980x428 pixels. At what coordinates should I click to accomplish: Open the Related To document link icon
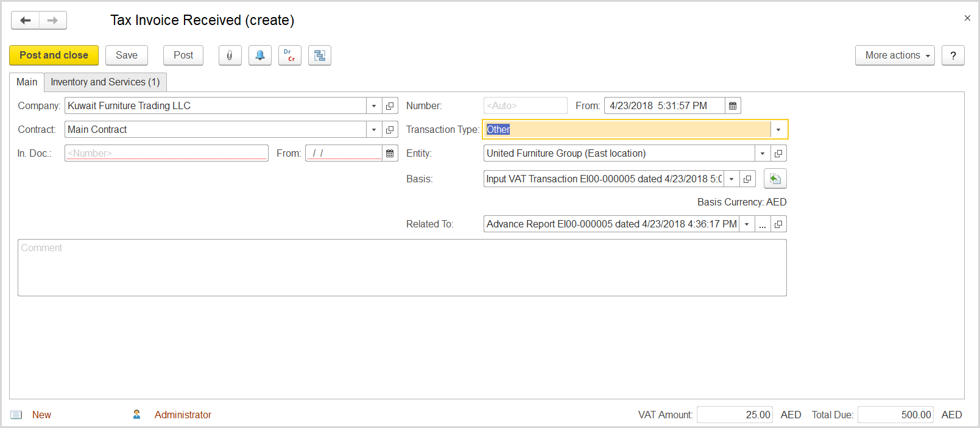(x=778, y=224)
